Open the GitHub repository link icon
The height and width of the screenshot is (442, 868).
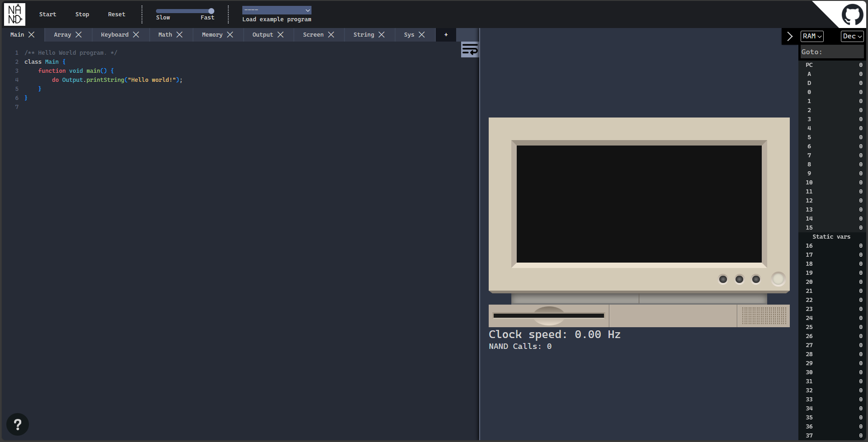852,14
